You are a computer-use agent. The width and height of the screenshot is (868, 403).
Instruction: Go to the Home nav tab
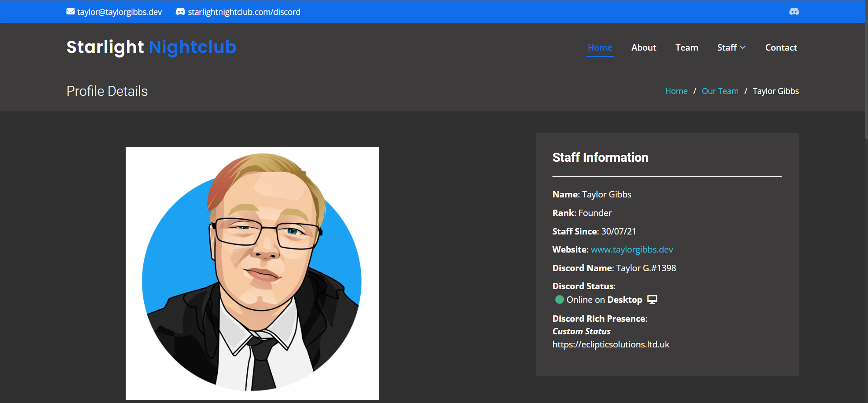click(x=599, y=47)
